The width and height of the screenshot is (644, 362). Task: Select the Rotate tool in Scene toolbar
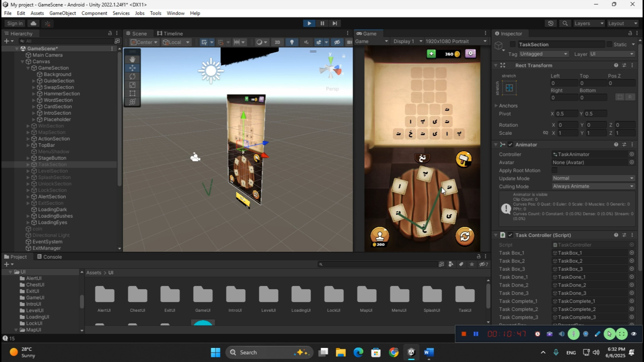tap(132, 76)
